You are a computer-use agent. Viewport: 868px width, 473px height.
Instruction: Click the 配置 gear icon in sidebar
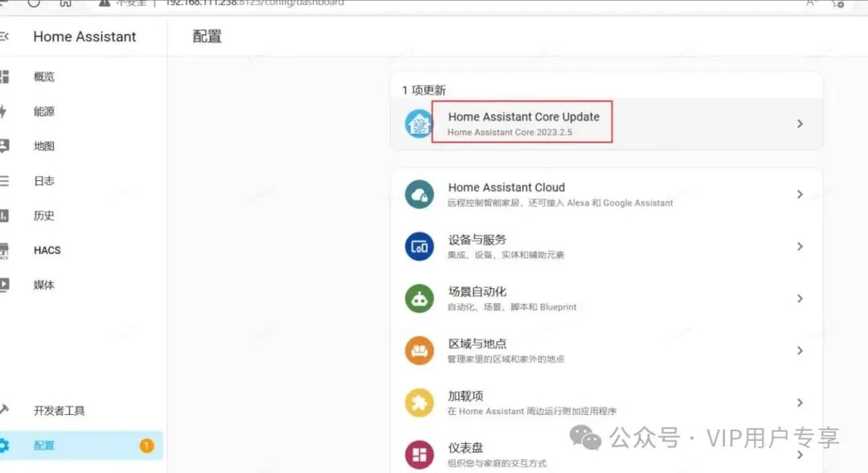coord(5,446)
